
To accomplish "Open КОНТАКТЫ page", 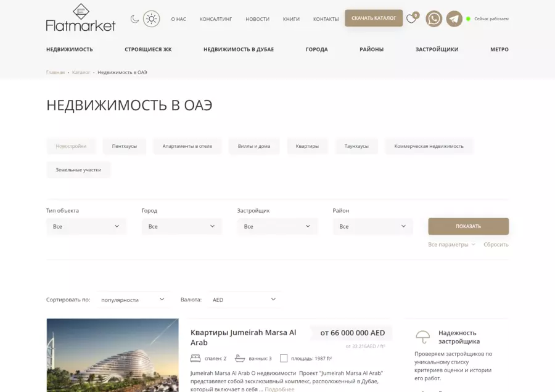I will (x=326, y=19).
